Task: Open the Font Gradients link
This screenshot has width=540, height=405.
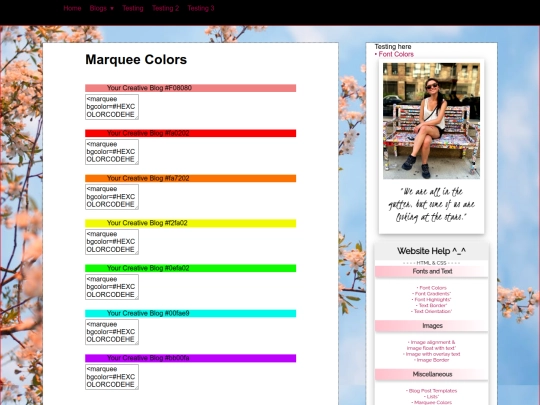Action: click(433, 294)
